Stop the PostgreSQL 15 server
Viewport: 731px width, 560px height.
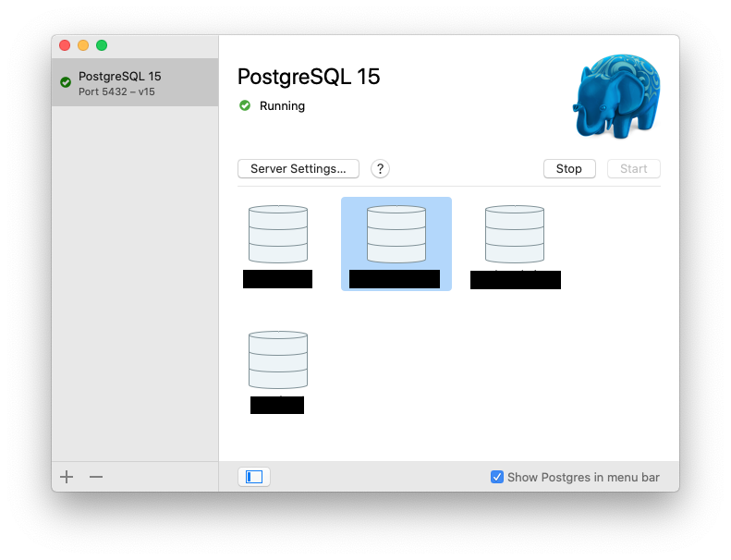click(569, 169)
